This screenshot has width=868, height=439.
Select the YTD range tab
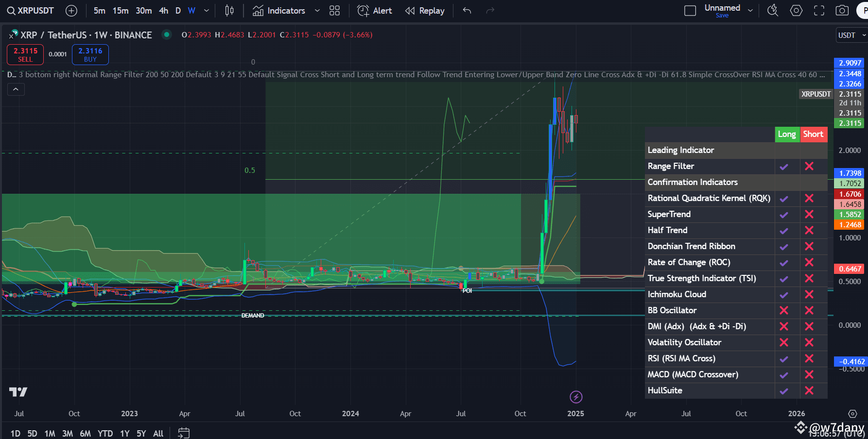coord(104,433)
